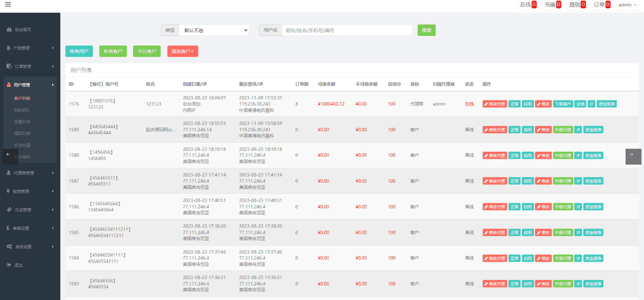The width and height of the screenshot is (644, 300).
Task: Toggle 启用 status for user ID 1587
Action: [528, 181]
